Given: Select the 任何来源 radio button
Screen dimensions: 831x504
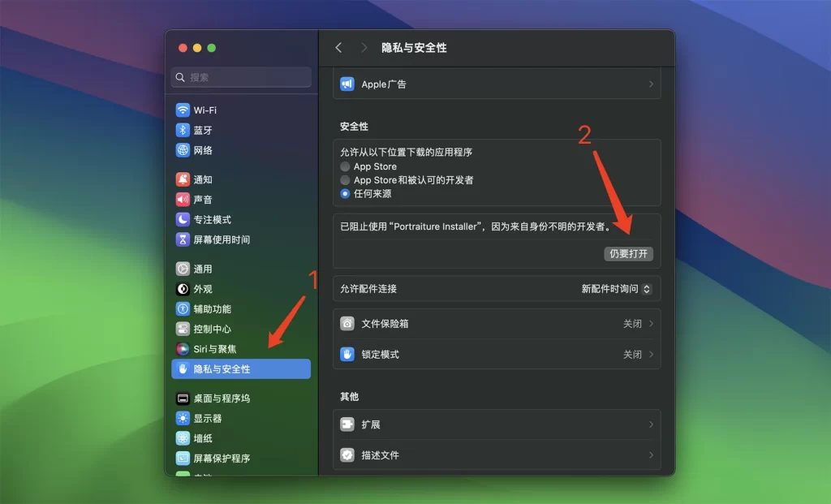Looking at the screenshot, I should pyautogui.click(x=347, y=193).
